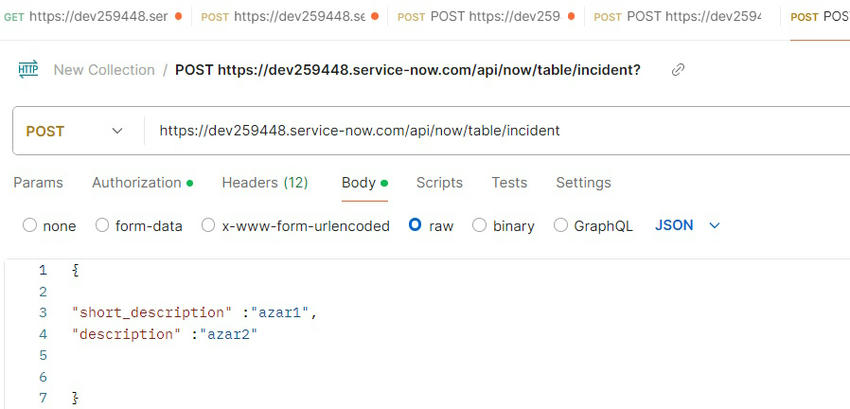The image size is (850, 409).
Task: Click the green dot next to Authorization
Action: coord(190,183)
